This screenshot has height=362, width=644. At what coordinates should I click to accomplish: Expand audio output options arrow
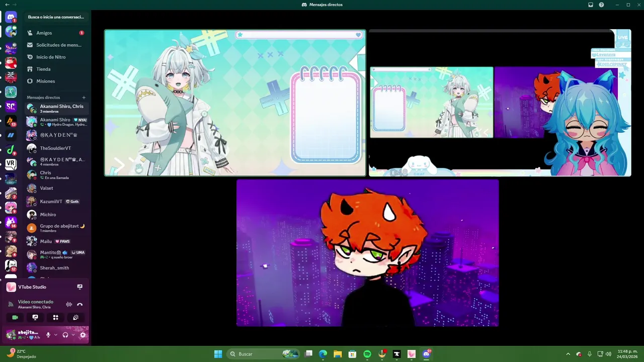pyautogui.click(x=73, y=335)
